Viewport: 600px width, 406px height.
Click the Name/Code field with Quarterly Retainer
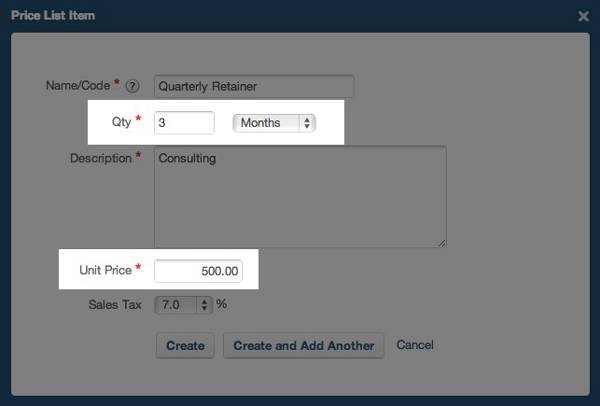(x=254, y=86)
